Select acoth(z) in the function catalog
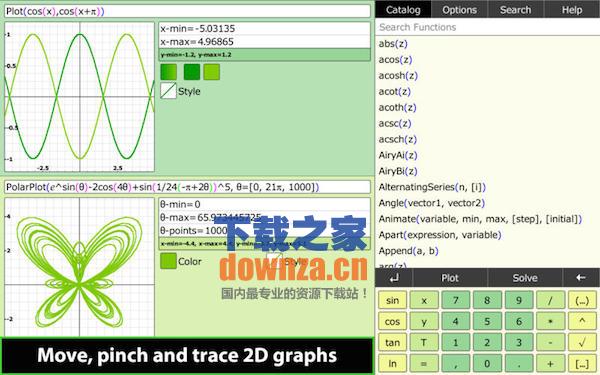Viewport: 600px width, 375px height. [397, 108]
